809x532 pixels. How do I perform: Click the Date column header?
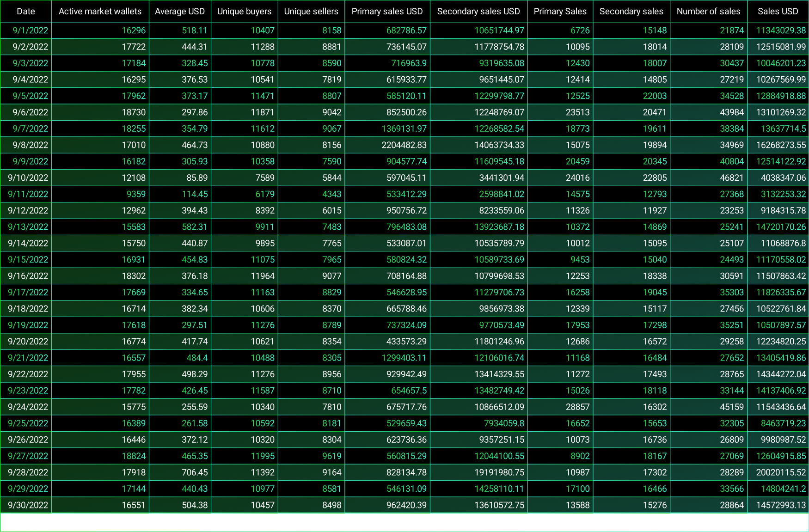pos(26,11)
